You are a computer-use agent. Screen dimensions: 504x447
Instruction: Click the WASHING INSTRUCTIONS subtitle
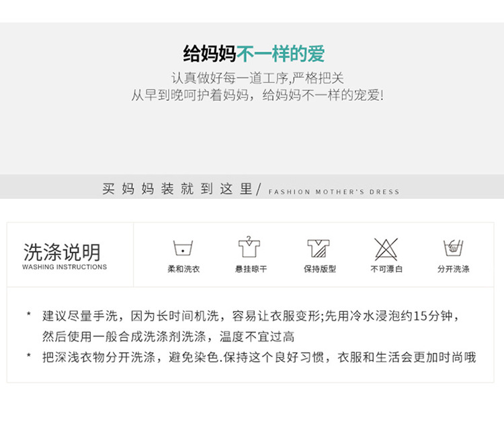65,267
